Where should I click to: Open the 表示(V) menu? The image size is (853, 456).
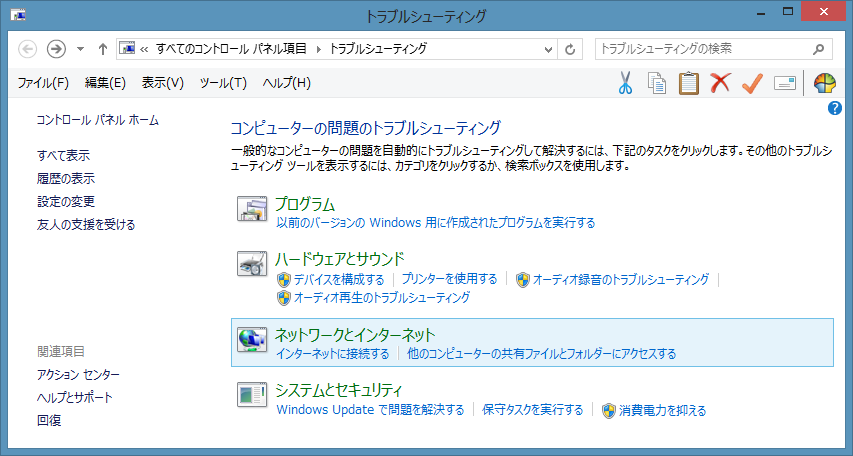coord(163,83)
